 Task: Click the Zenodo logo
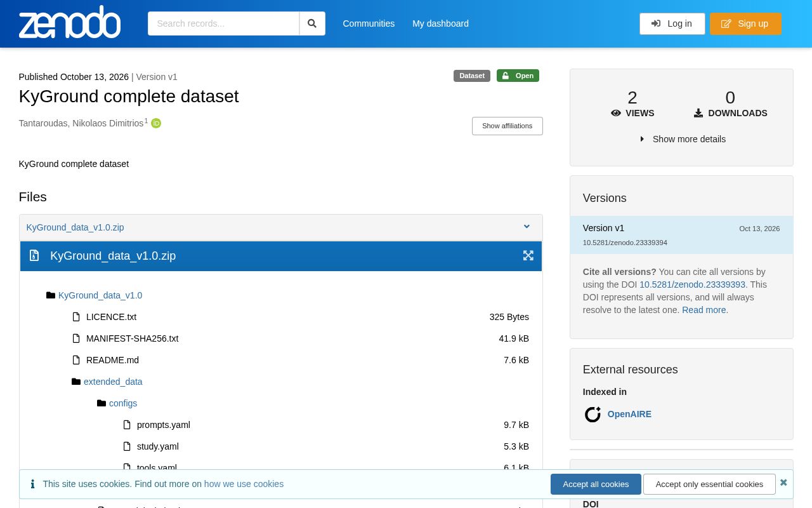coord(70,22)
